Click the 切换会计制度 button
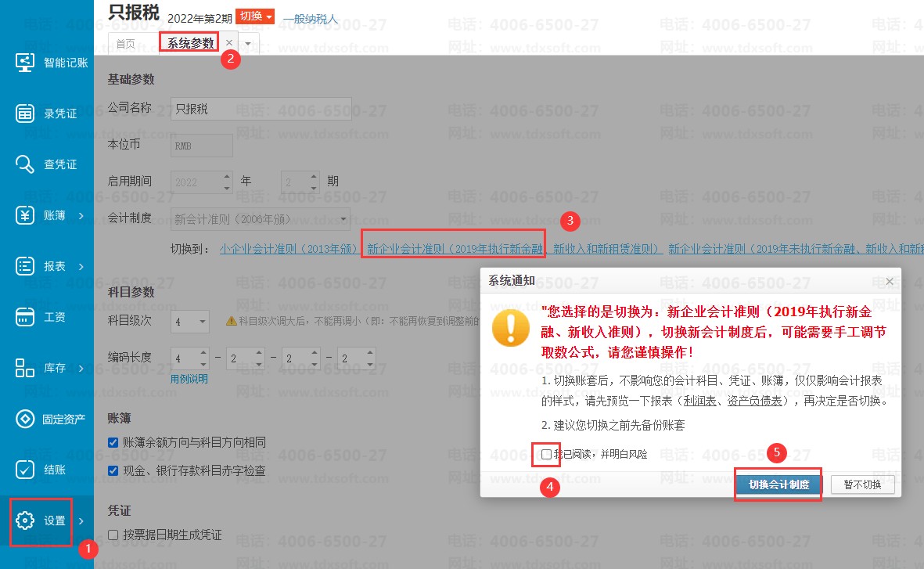924x569 pixels. click(778, 484)
